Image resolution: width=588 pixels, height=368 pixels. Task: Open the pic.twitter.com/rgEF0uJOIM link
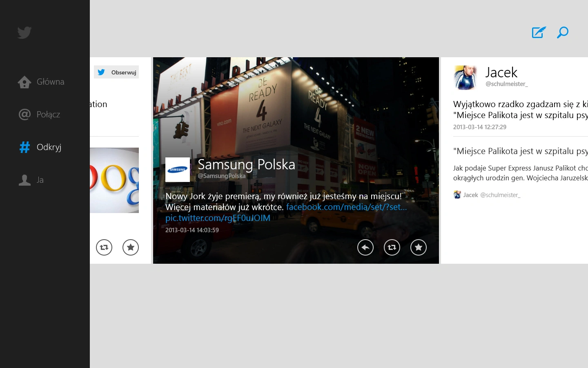[x=218, y=218]
